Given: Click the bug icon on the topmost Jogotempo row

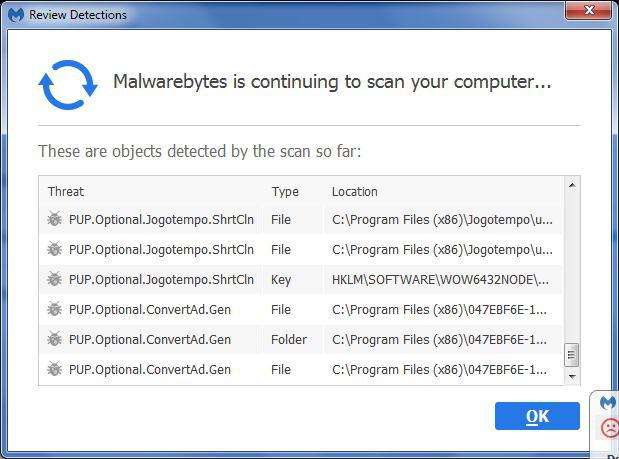Looking at the screenshot, I should pos(54,220).
